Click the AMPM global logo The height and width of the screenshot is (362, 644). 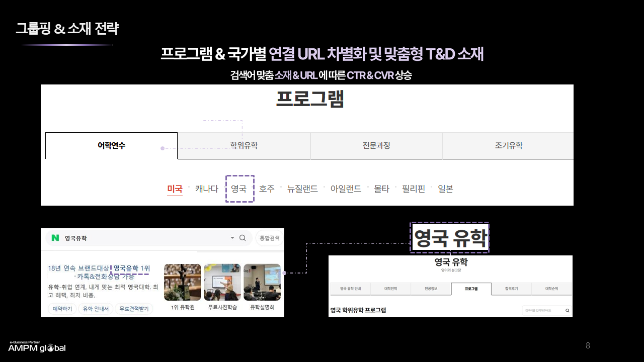click(x=37, y=347)
